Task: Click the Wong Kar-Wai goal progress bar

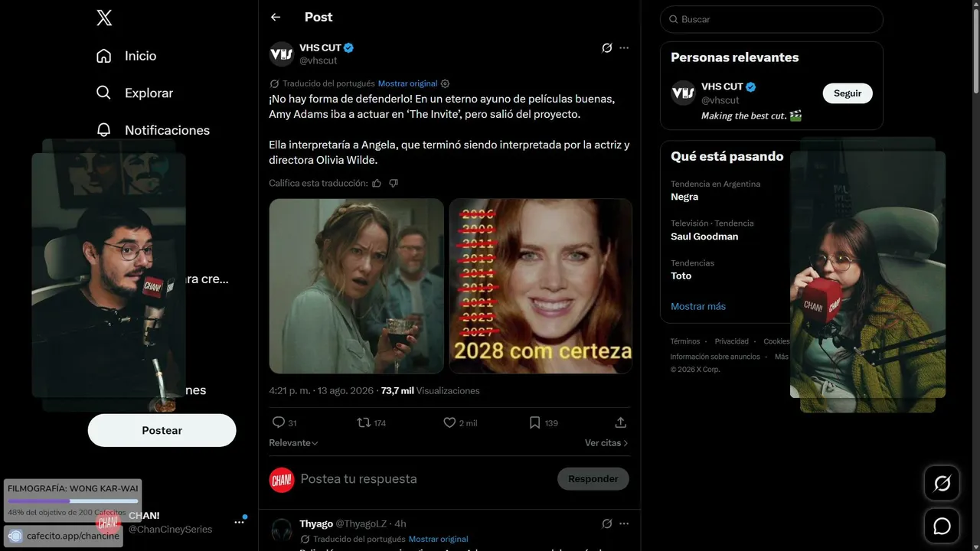Action: point(73,501)
